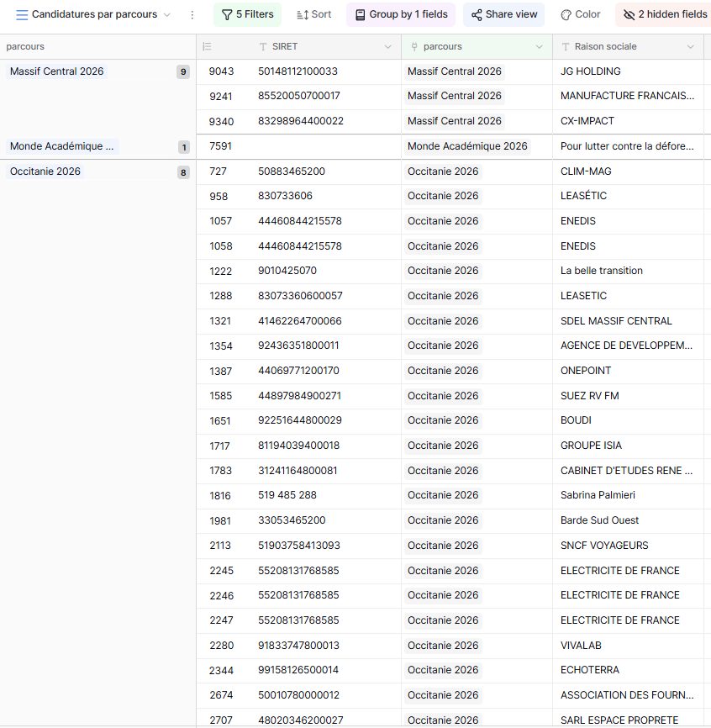Click the Share view button
The height and width of the screenshot is (728, 711).
pos(503,14)
